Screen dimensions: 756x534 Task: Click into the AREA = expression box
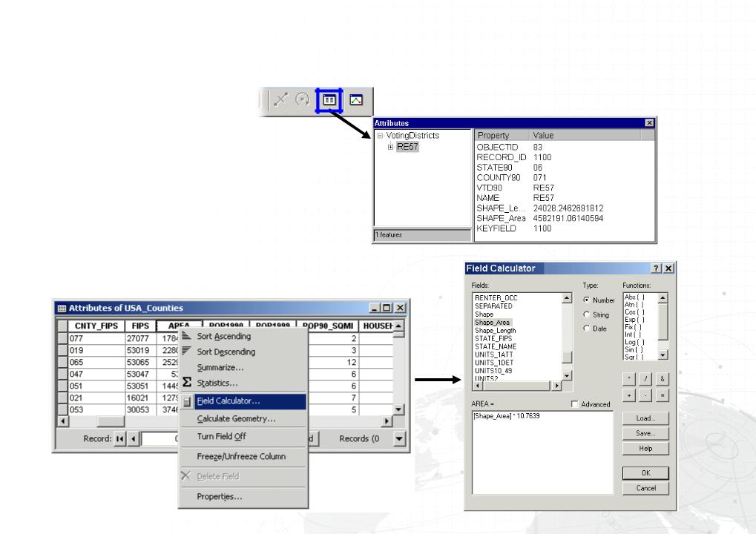click(x=542, y=452)
